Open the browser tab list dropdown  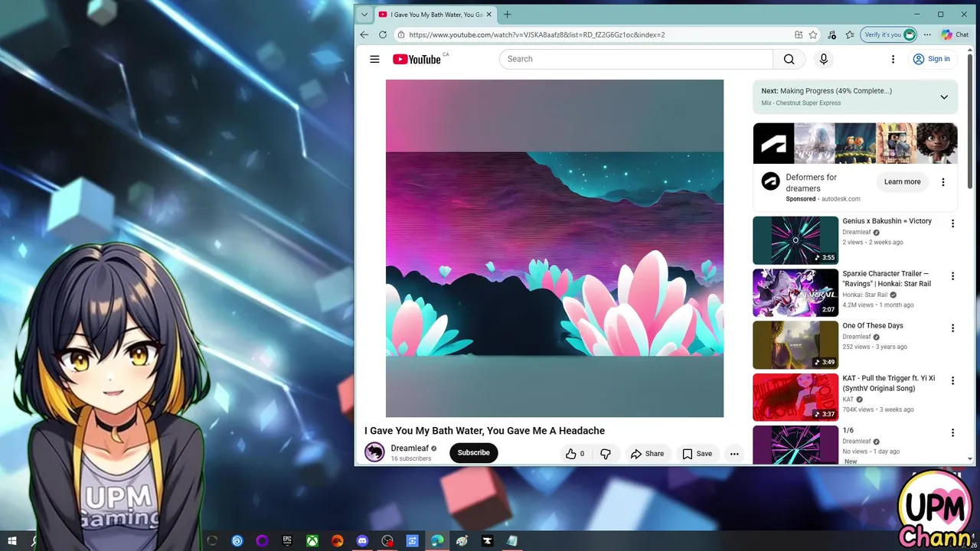(x=364, y=15)
